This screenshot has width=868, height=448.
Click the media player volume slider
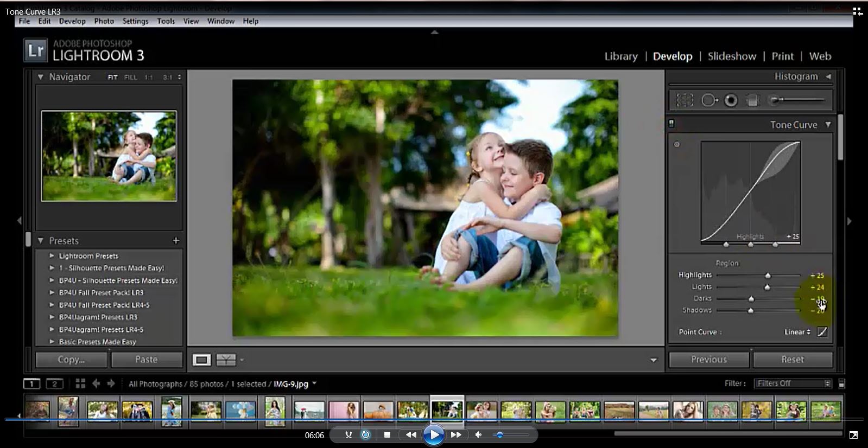510,434
